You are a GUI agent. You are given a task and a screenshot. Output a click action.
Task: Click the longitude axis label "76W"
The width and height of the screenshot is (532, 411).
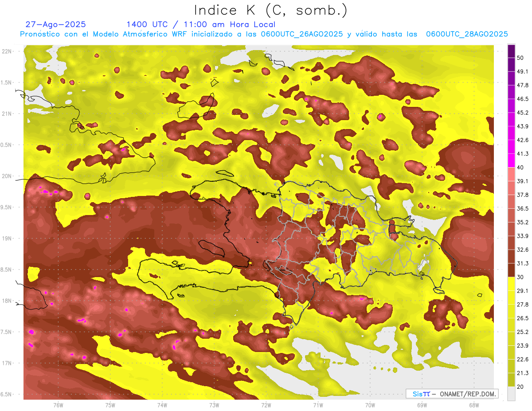click(x=58, y=405)
